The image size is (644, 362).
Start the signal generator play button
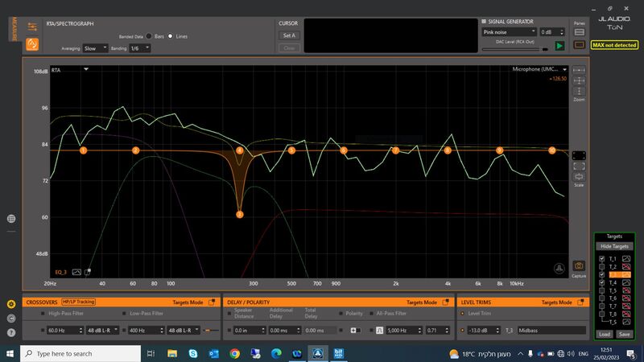click(559, 46)
